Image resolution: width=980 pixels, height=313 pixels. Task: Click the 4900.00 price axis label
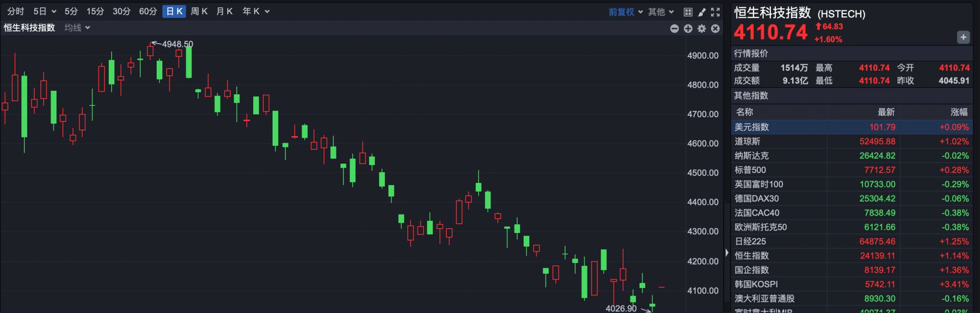click(703, 56)
